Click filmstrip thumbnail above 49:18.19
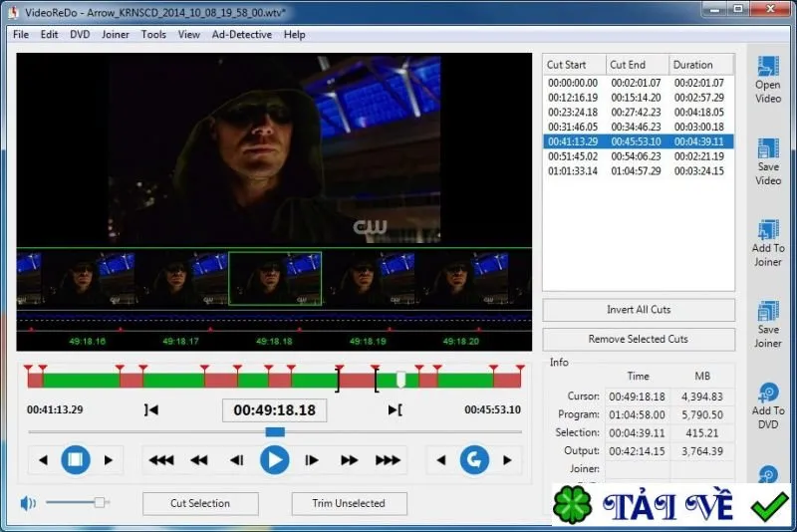 (369, 278)
